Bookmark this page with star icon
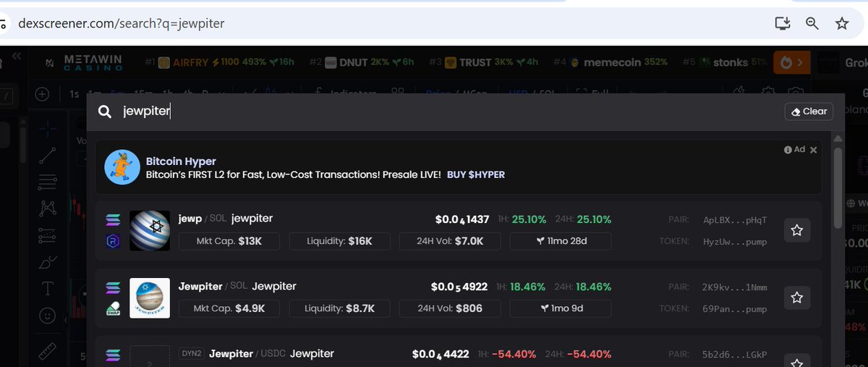 click(842, 23)
